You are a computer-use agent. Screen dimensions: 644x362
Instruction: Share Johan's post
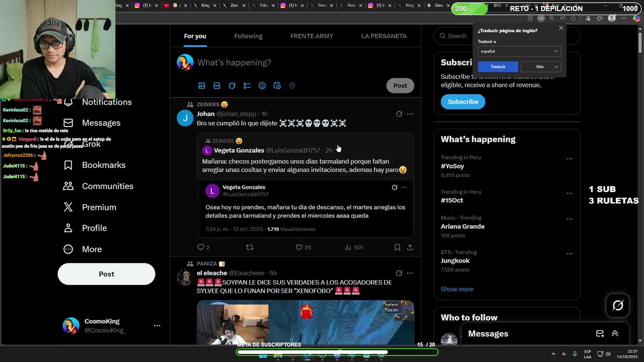point(410,247)
